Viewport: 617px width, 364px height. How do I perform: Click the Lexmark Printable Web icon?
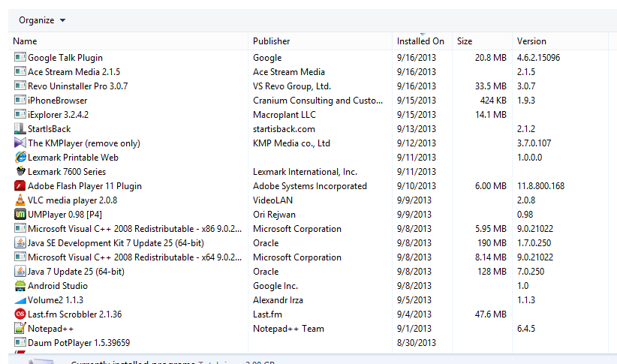20,157
